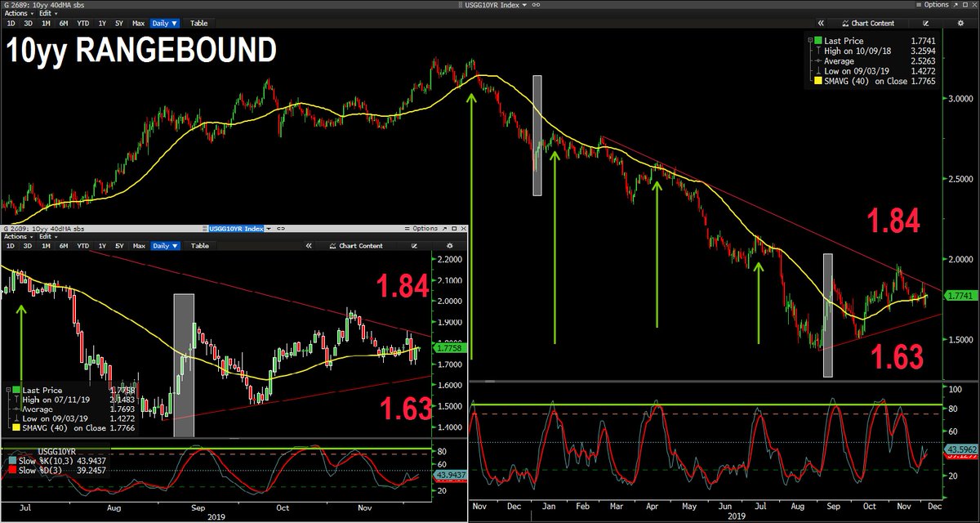
Task: Select YTD range in main chart toolbar
Action: click(x=83, y=24)
